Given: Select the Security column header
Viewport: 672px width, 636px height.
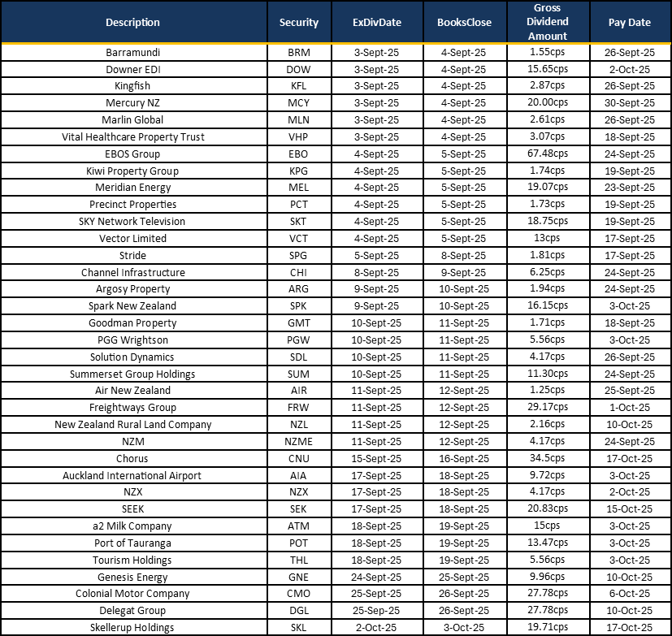Looking at the screenshot, I should pyautogui.click(x=299, y=22).
